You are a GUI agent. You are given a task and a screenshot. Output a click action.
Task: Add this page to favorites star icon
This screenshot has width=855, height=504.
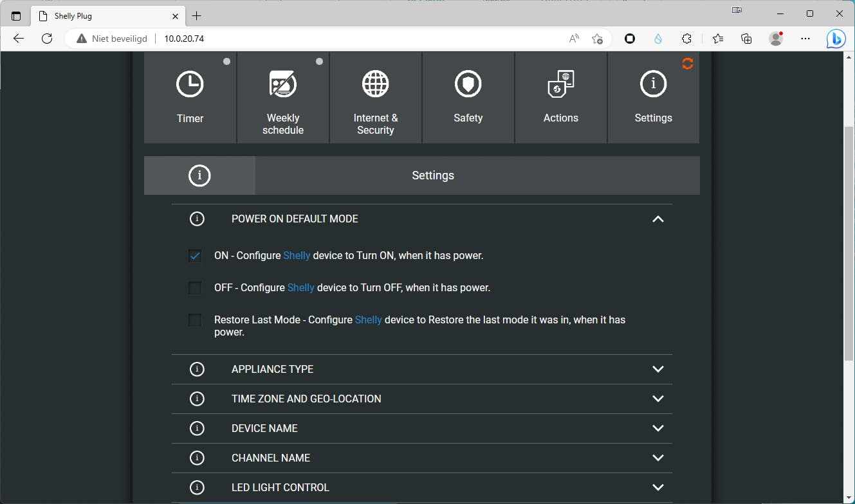click(x=597, y=39)
